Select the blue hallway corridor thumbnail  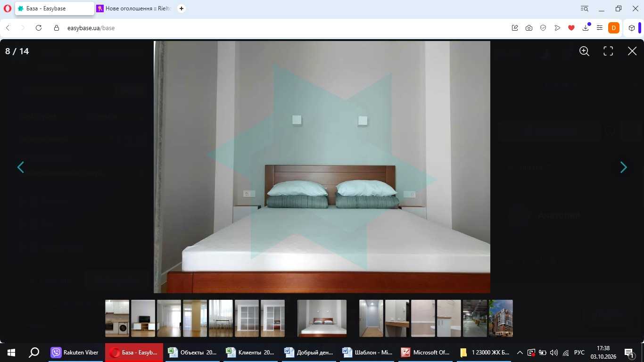(x=371, y=318)
